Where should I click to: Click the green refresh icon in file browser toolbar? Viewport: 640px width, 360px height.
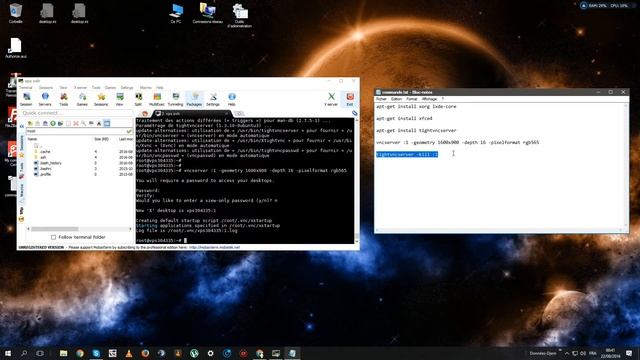coord(53,123)
